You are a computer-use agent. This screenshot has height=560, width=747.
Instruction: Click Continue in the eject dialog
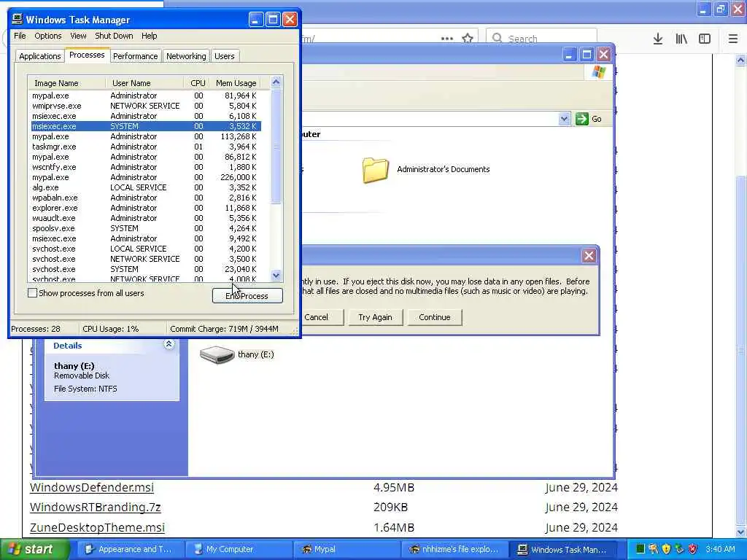[x=435, y=317]
